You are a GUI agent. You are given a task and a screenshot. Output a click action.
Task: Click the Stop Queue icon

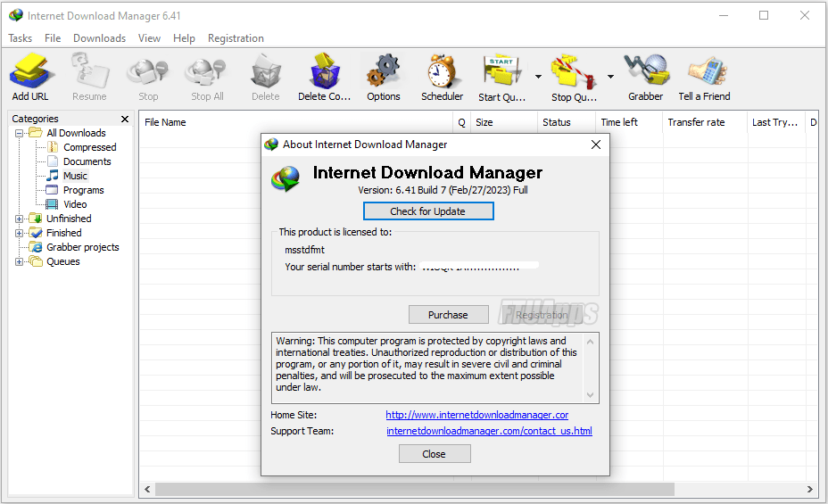[x=574, y=71]
